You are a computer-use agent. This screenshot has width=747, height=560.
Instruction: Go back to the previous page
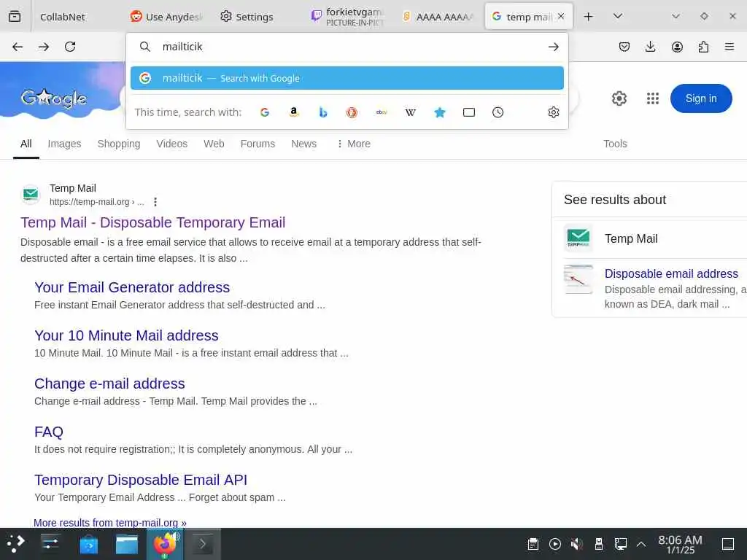18,47
